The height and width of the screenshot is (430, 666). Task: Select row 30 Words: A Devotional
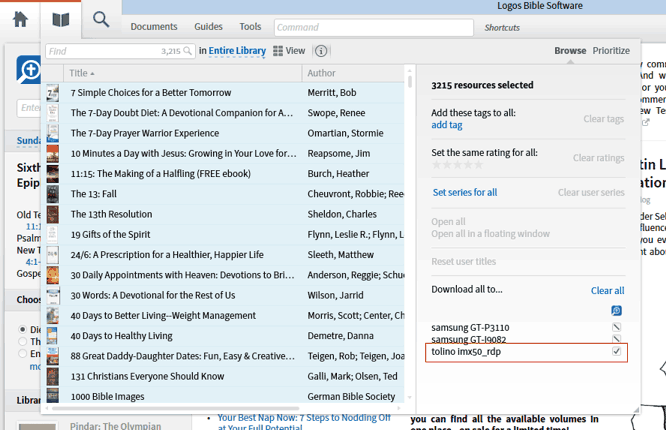pos(225,295)
